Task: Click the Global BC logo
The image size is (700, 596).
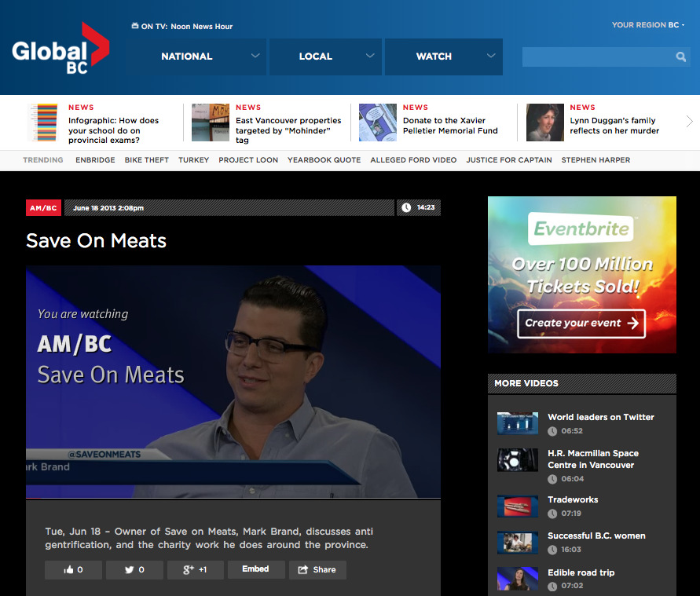Action: pyautogui.click(x=60, y=48)
